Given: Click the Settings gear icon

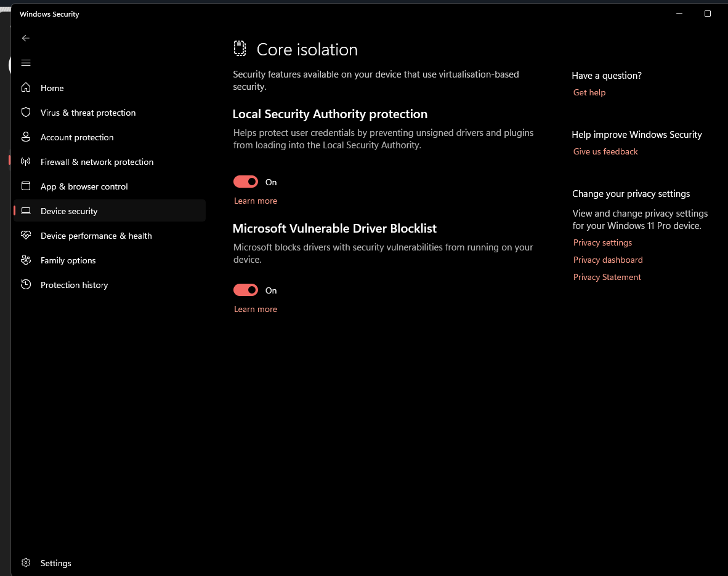Looking at the screenshot, I should [x=26, y=562].
